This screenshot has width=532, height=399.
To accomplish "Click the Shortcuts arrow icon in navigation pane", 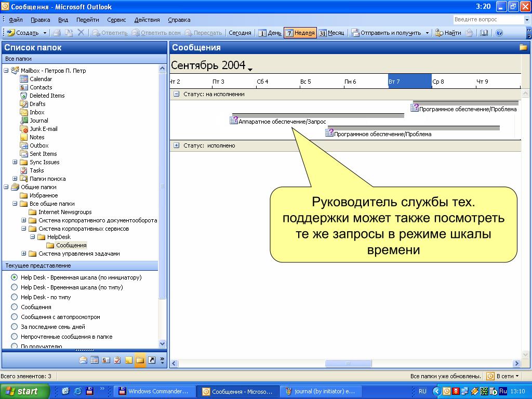I will (152, 360).
